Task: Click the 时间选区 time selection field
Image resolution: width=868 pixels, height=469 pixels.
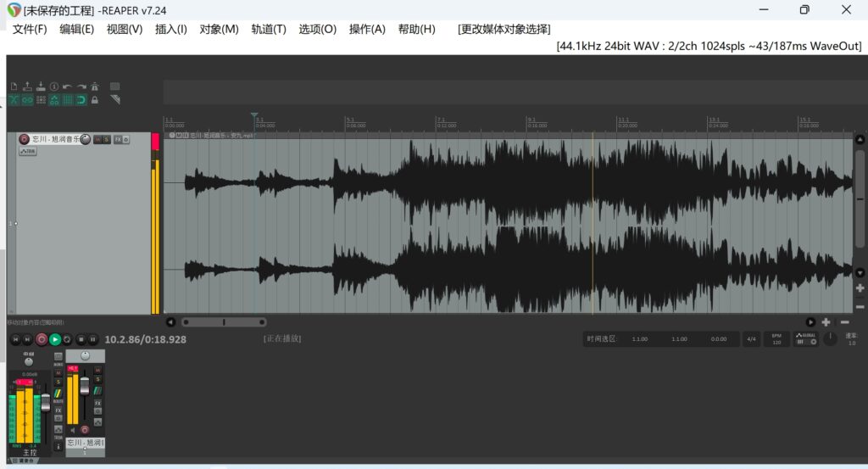Action: 661,339
